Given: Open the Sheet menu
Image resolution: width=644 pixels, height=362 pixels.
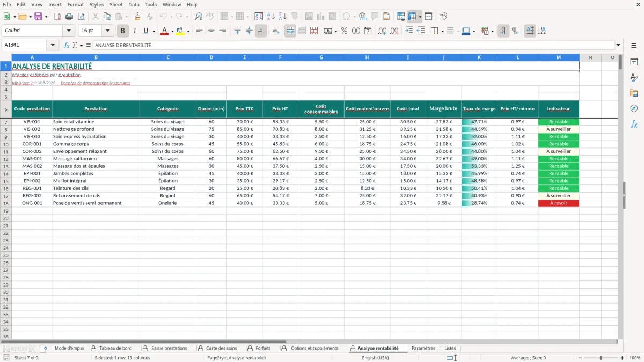Looking at the screenshot, I should [116, 4].
